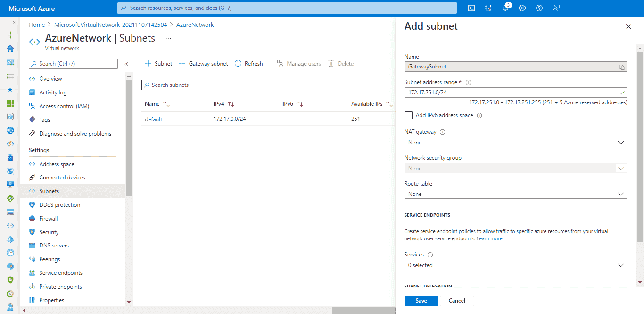Open Peerings menu item
The height and width of the screenshot is (314, 644).
click(50, 259)
